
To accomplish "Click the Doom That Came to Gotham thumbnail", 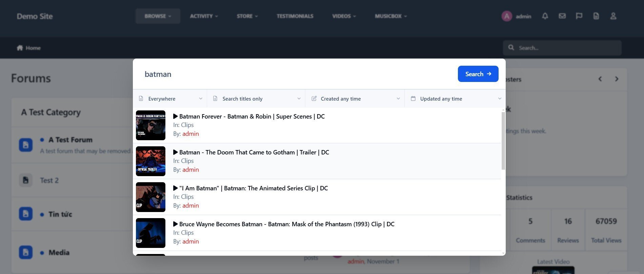I will click(150, 161).
